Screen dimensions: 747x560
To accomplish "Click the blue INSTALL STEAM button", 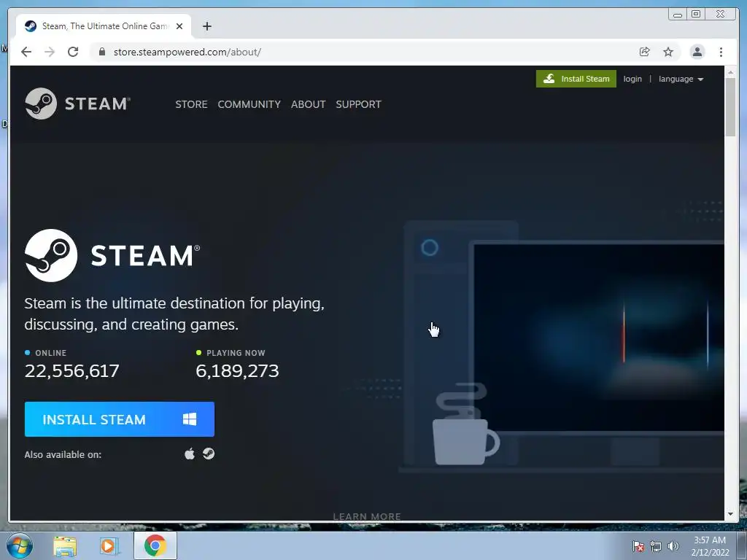I will pyautogui.click(x=120, y=419).
